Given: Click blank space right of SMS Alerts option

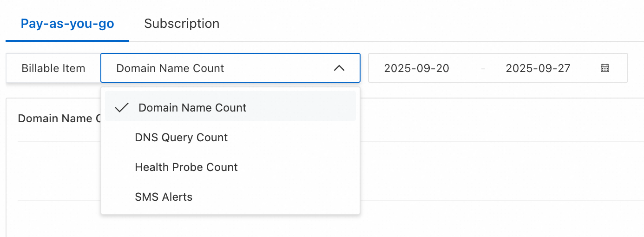Looking at the screenshot, I should click(279, 197).
